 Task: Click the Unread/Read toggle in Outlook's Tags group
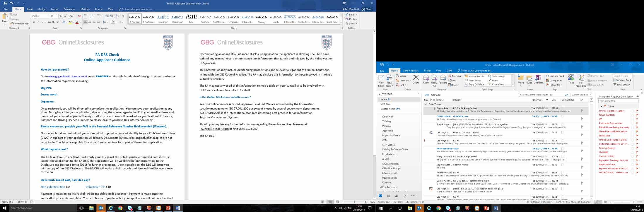click(x=555, y=76)
